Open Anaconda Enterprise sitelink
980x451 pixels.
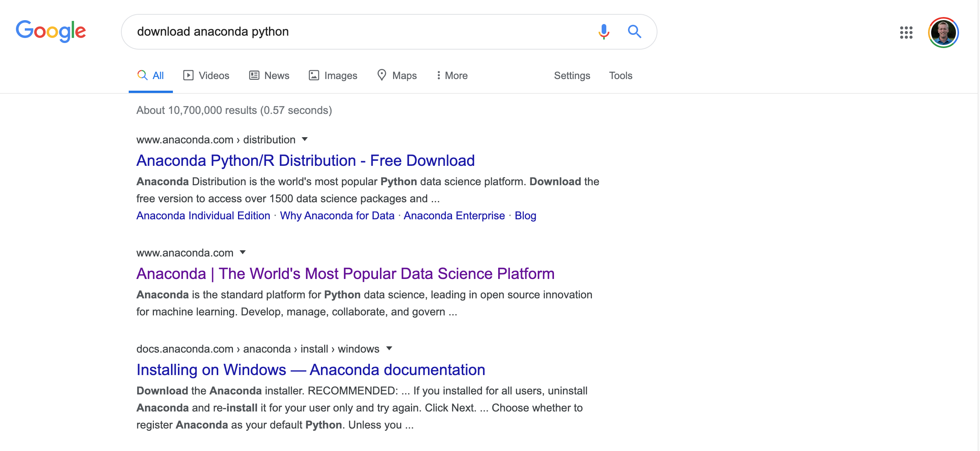tap(454, 215)
